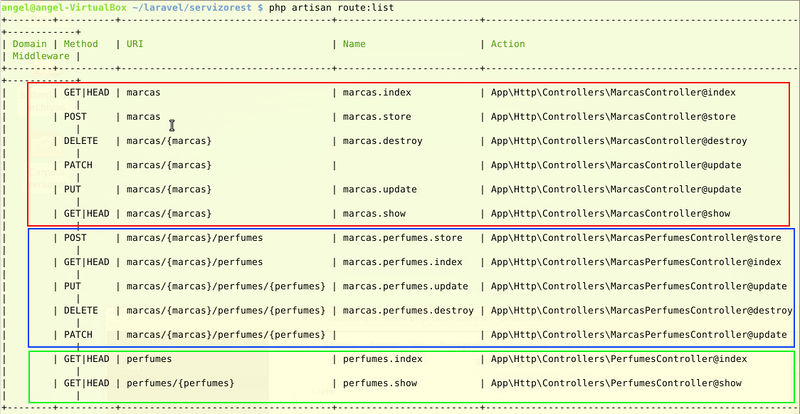Click the action 'MarcasPerfumesController@store'
The height and width of the screenshot is (414, 800).
point(695,238)
